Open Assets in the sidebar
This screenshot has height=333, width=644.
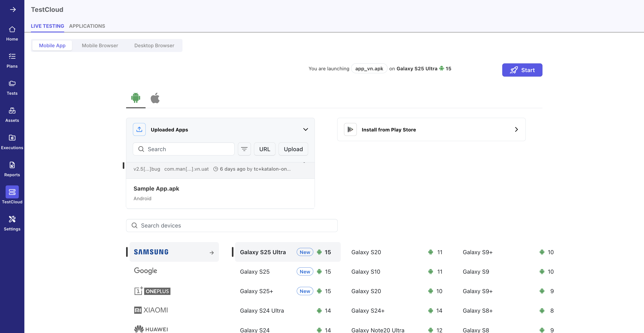pos(12,115)
